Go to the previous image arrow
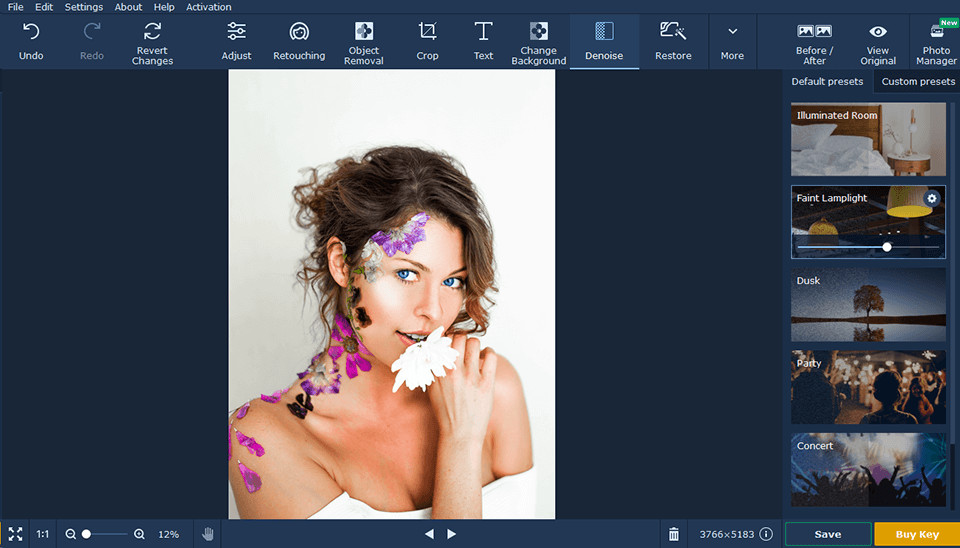Viewport: 960px width, 548px height. point(429,534)
